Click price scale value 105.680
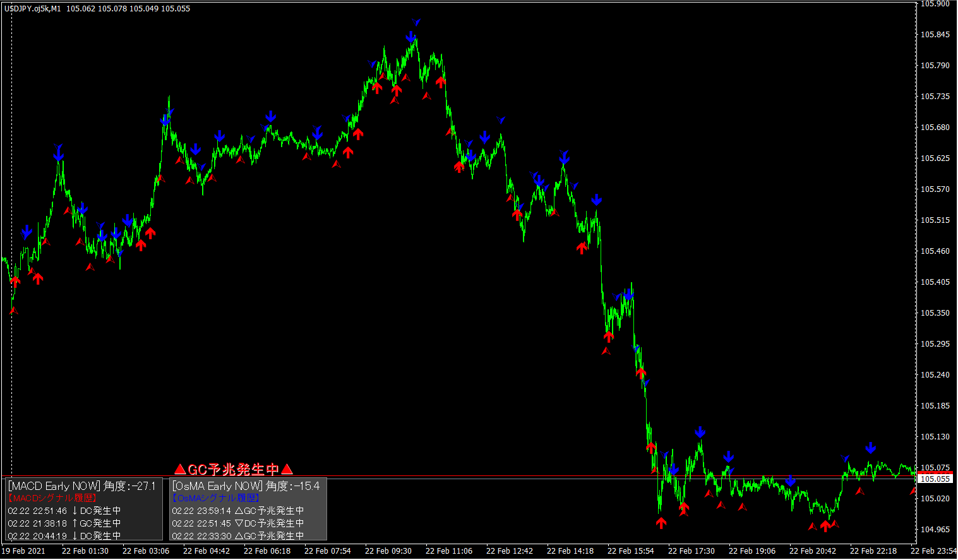This screenshot has height=560, width=958. pos(935,128)
